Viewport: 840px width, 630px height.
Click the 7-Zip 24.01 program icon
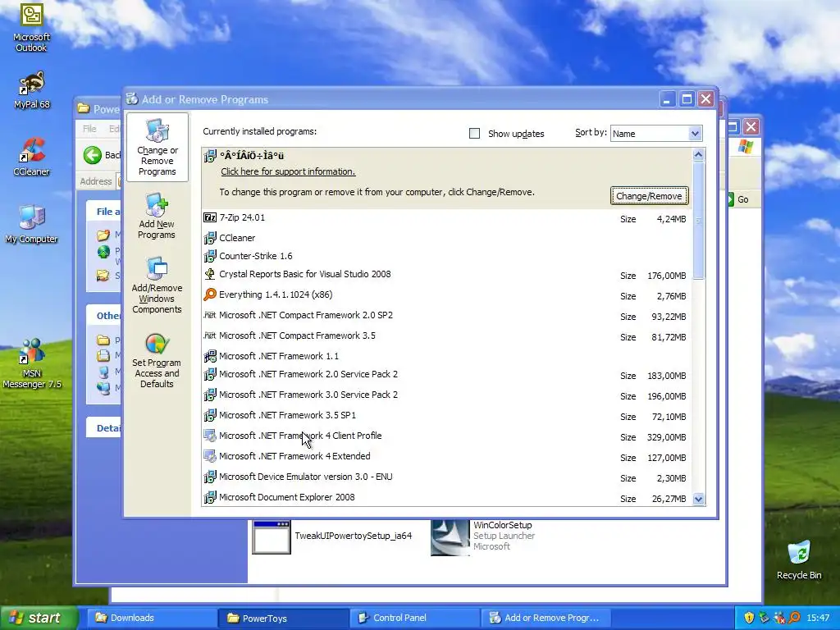tap(210, 217)
